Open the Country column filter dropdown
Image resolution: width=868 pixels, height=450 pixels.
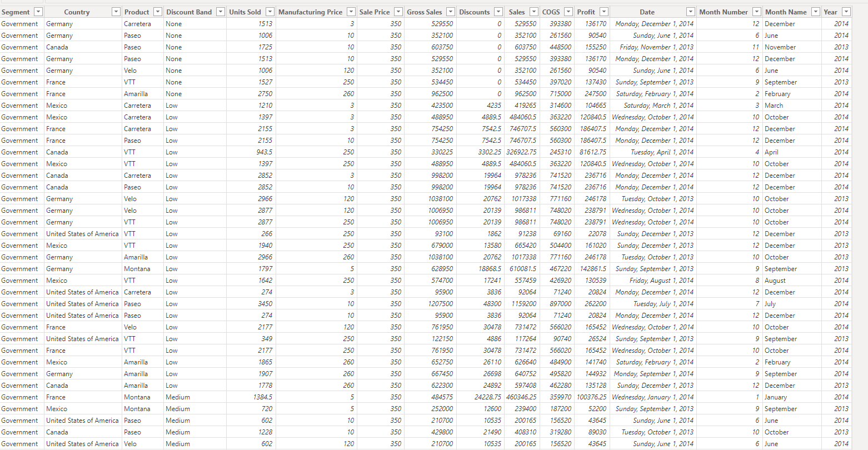click(x=116, y=12)
